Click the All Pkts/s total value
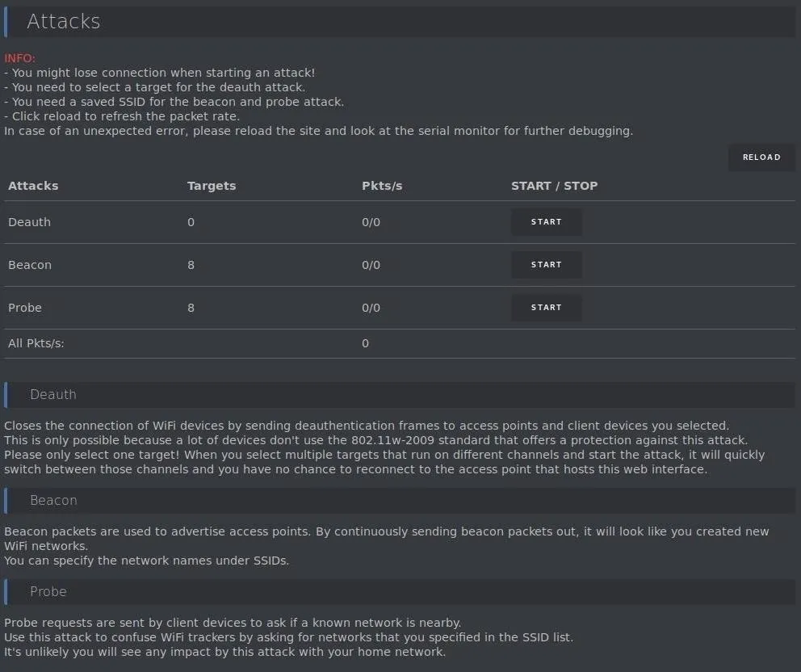This screenshot has height=672, width=801. pyautogui.click(x=365, y=343)
